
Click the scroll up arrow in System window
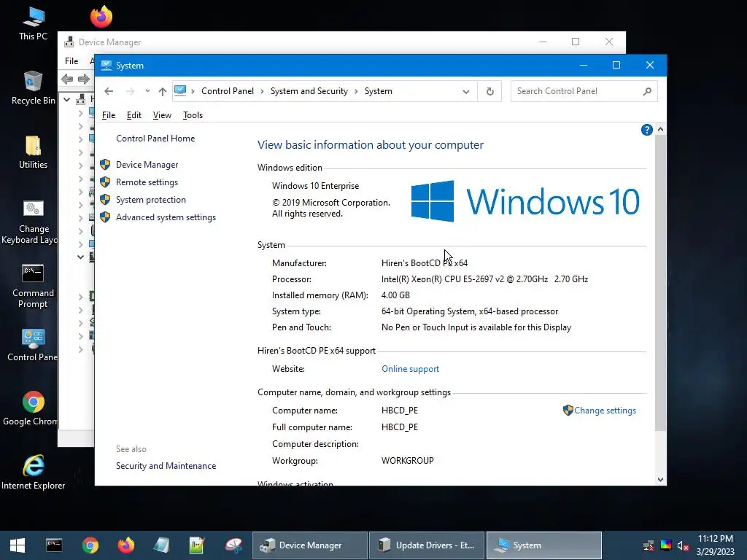[x=660, y=129]
